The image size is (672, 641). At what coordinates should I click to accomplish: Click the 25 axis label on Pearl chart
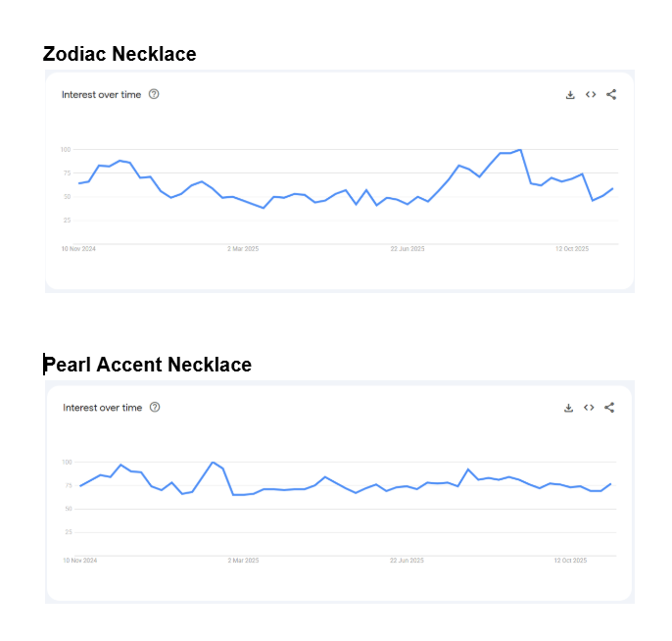click(68, 532)
